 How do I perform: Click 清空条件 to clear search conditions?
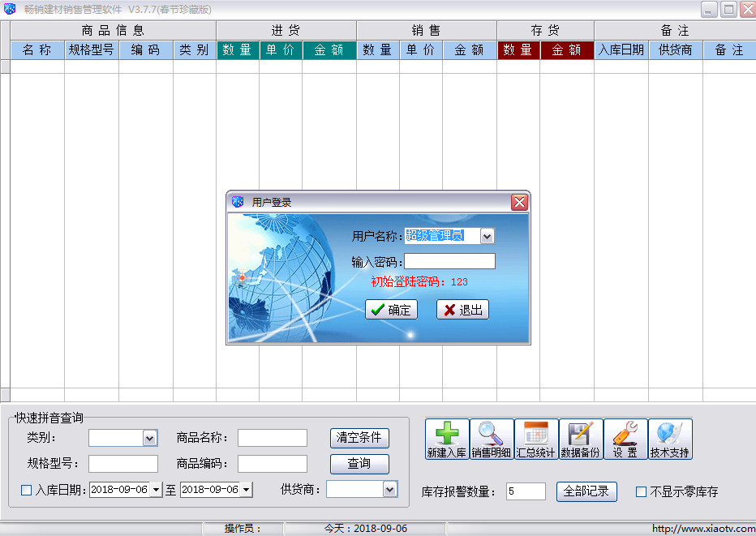[359, 437]
